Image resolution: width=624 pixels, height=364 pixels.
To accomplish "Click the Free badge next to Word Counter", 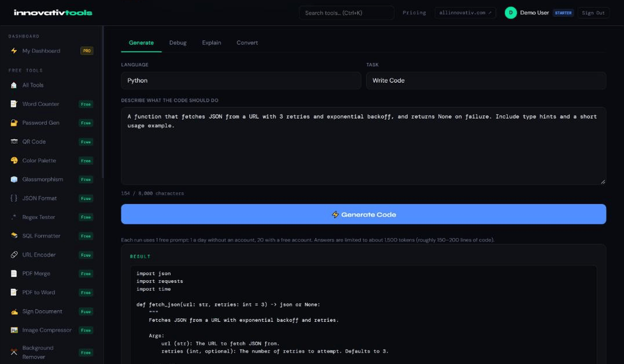I will pos(86,104).
